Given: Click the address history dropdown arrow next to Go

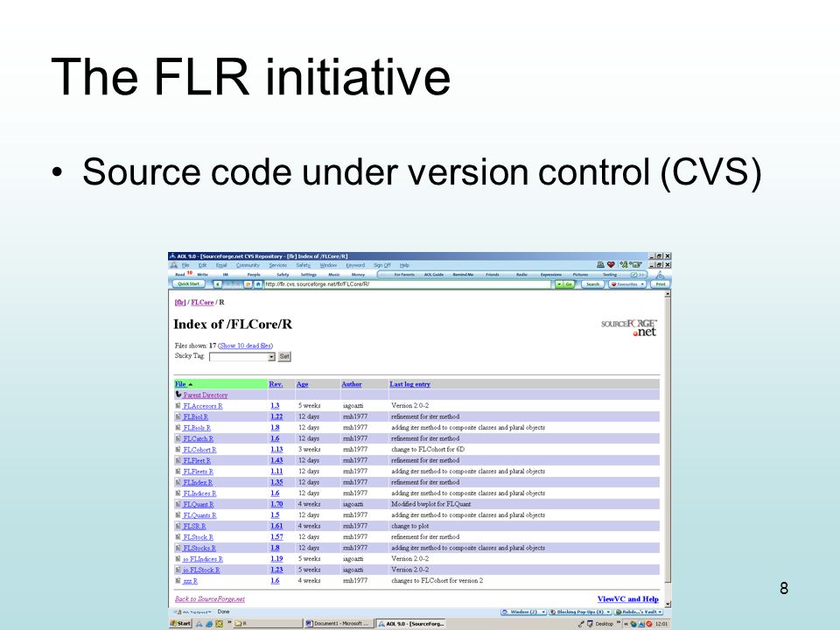Looking at the screenshot, I should point(559,284).
